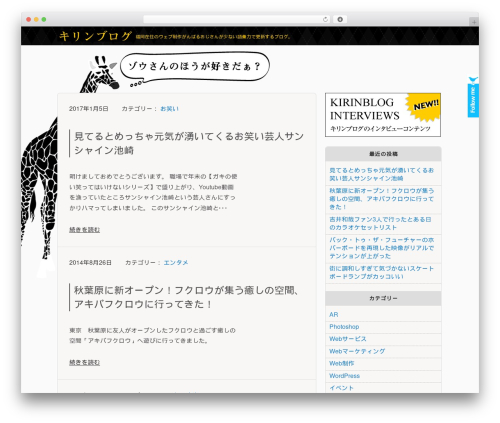Click the excerpt text starting 東京 秋葉原に友人が
500x423 pixels.
pos(152,335)
